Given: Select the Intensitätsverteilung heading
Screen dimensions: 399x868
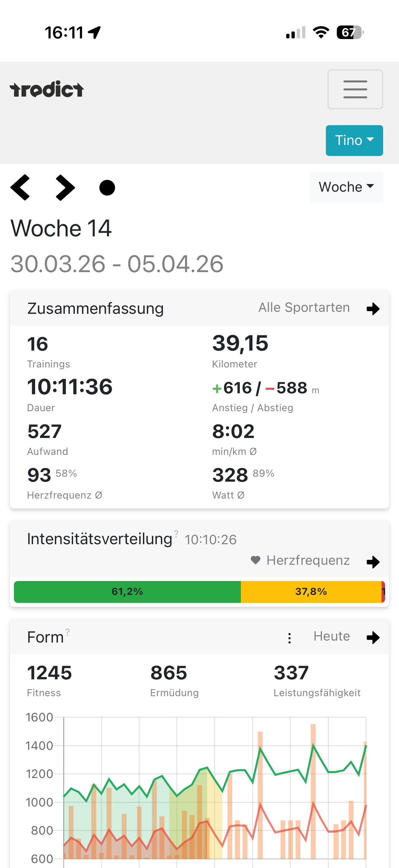Looking at the screenshot, I should tap(99, 538).
